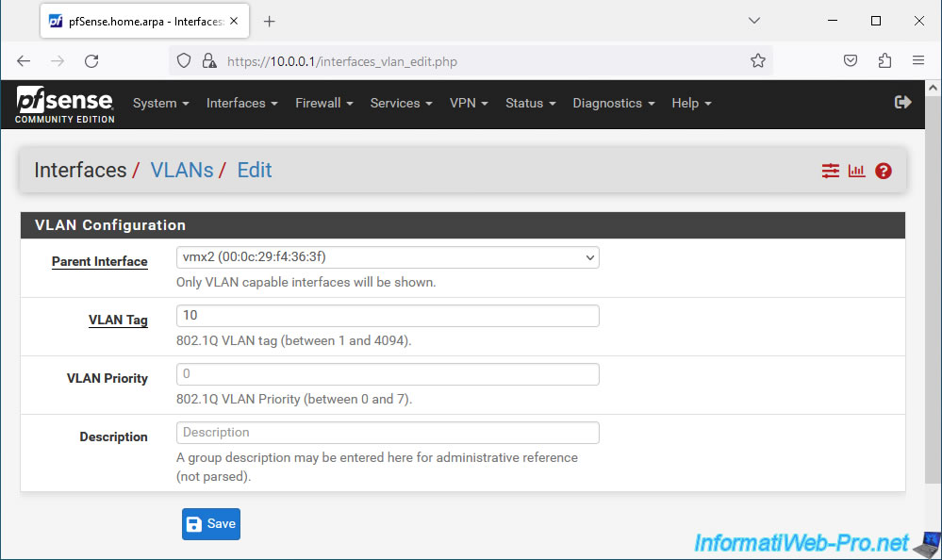Open the Diagnostics menu
942x560 pixels.
coord(613,103)
